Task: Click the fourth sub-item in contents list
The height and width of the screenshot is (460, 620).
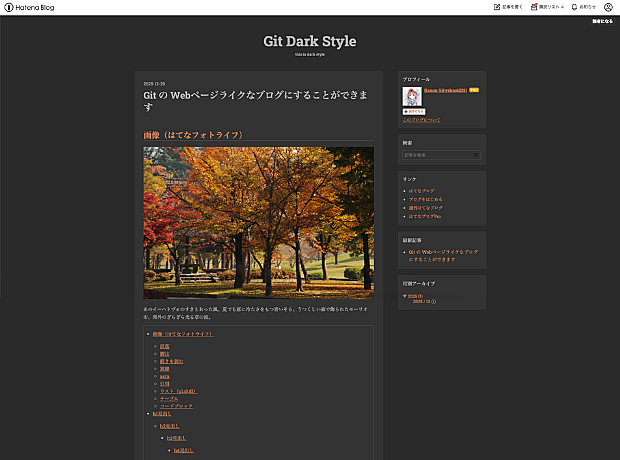Action: 164,369
